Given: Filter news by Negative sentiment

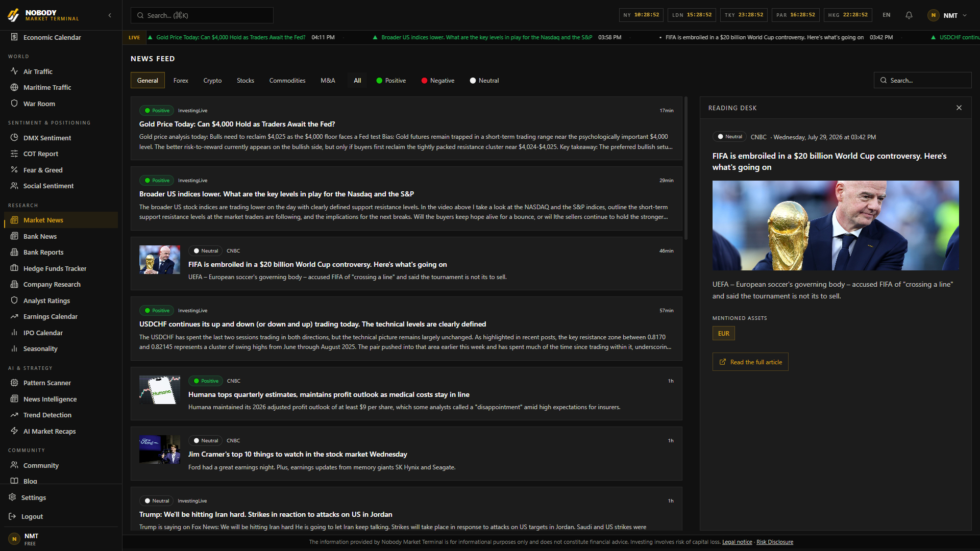Looking at the screenshot, I should 438,81.
